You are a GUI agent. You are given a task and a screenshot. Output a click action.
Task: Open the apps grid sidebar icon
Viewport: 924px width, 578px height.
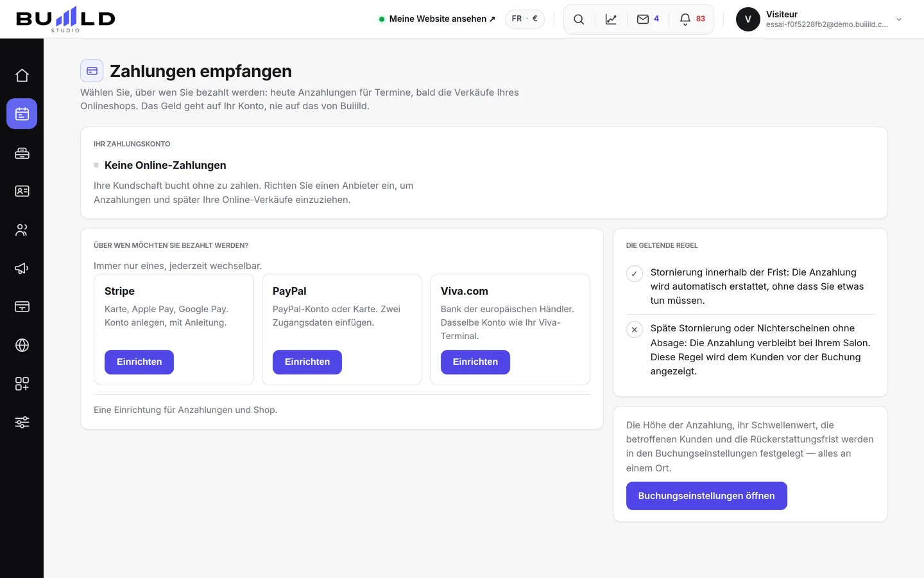click(x=22, y=384)
